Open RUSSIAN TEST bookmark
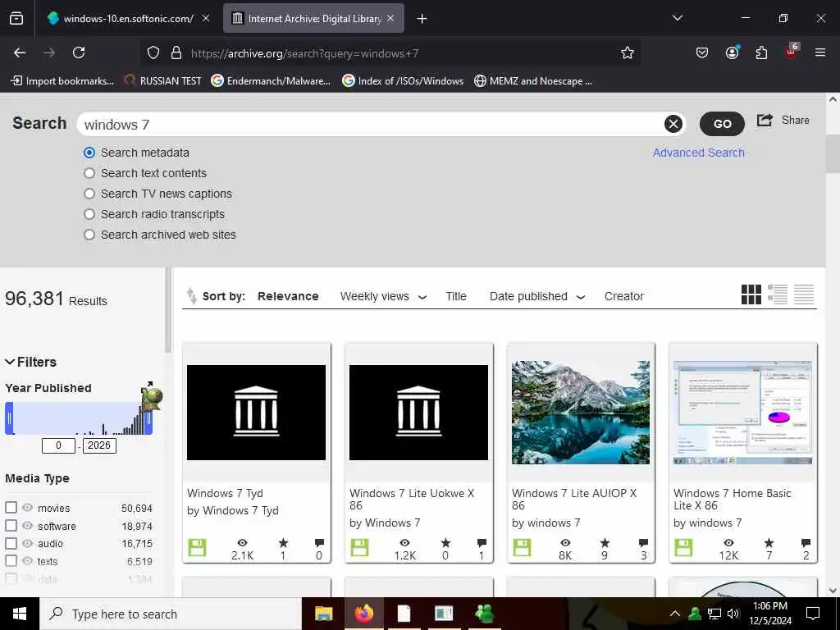This screenshot has width=840, height=630. [x=163, y=81]
